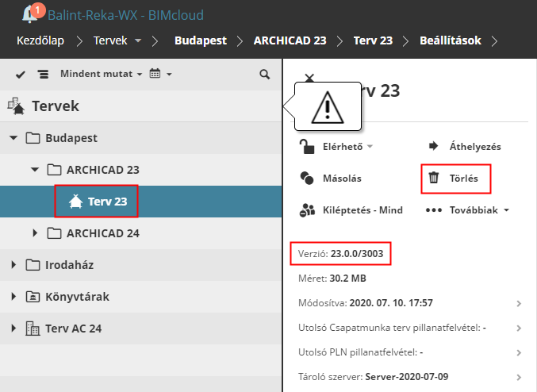Open the dropdown arrow beside calendar icon
Screen dimensions: 537x392
[169, 74]
